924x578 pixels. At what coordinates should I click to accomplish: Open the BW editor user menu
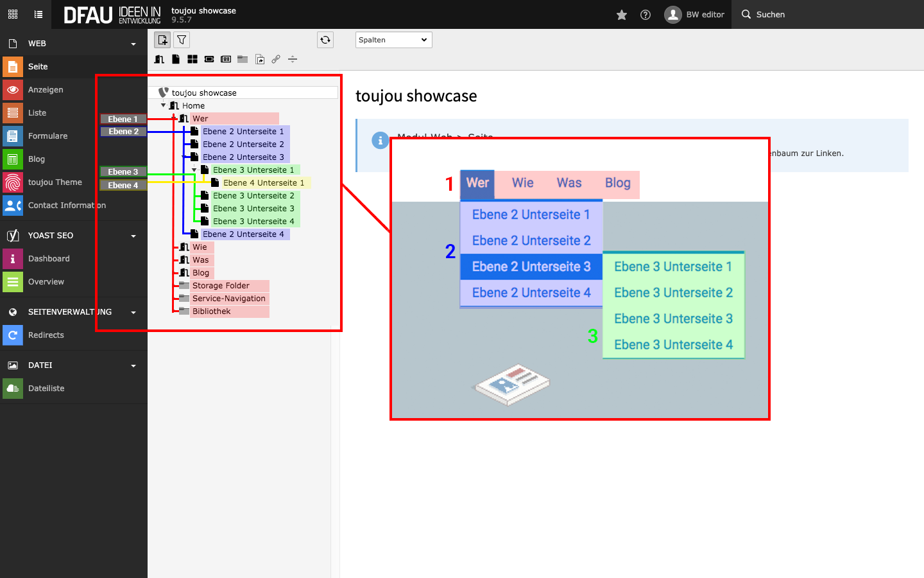tap(695, 15)
